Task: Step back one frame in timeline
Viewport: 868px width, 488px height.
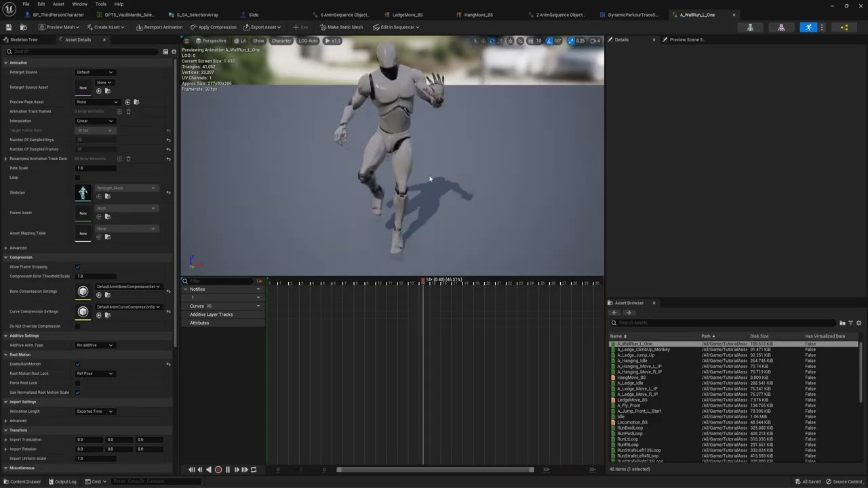Action: tap(200, 470)
